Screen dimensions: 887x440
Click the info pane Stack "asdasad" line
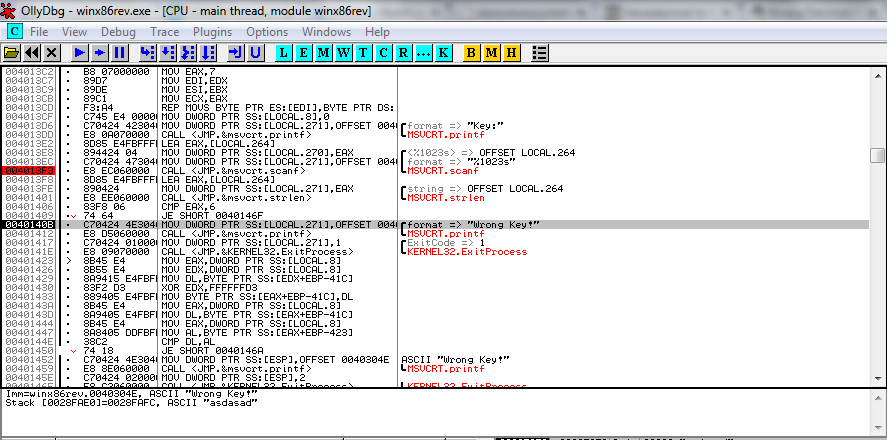click(x=132, y=403)
